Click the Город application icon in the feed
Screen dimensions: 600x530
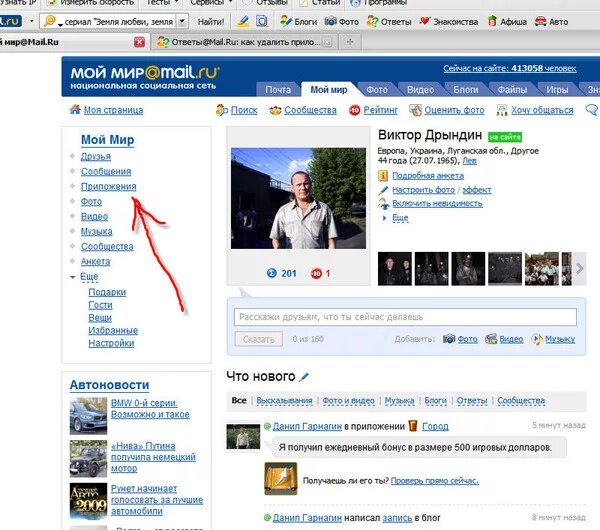[413, 426]
